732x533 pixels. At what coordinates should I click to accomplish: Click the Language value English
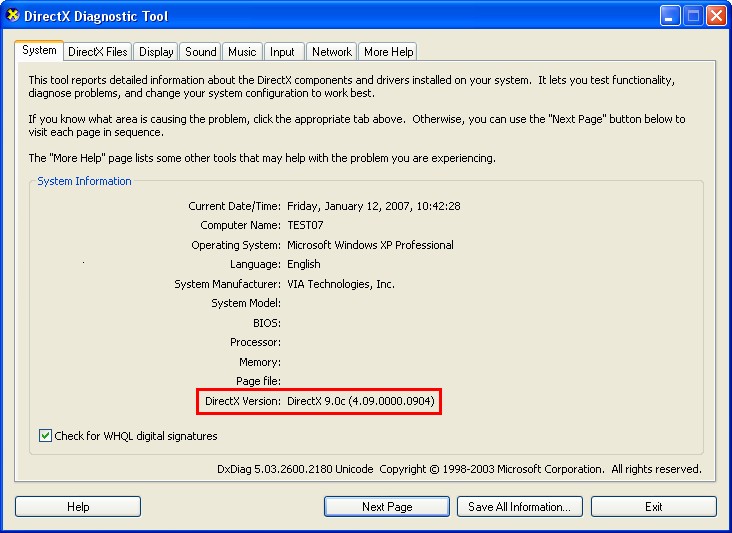tap(303, 265)
